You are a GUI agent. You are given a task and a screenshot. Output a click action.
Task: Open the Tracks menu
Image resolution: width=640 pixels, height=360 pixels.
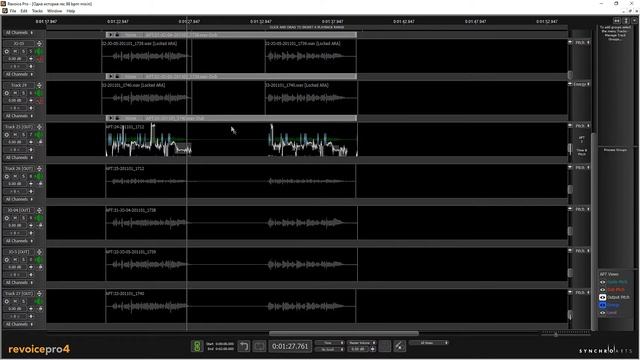[37, 11]
